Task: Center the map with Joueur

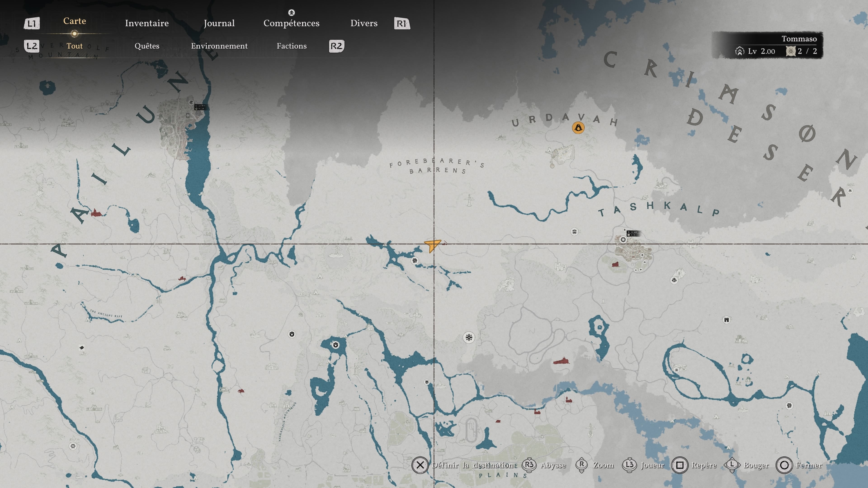Action: pyautogui.click(x=643, y=465)
